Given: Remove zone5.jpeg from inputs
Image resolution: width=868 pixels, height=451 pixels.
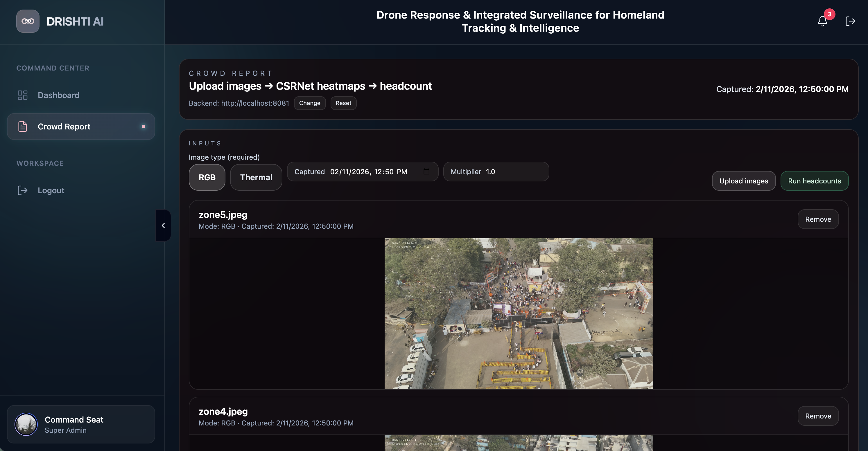Looking at the screenshot, I should (818, 219).
